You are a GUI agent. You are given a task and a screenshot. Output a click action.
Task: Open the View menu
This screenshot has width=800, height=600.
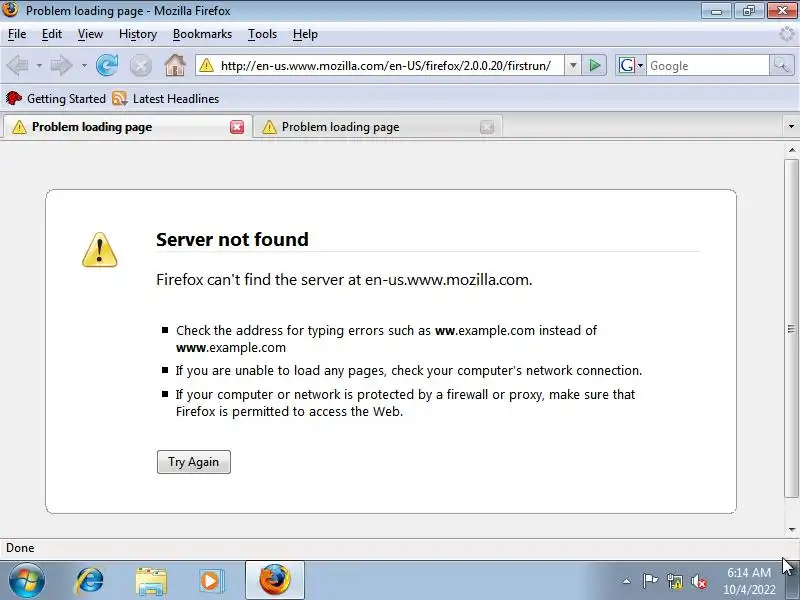90,34
